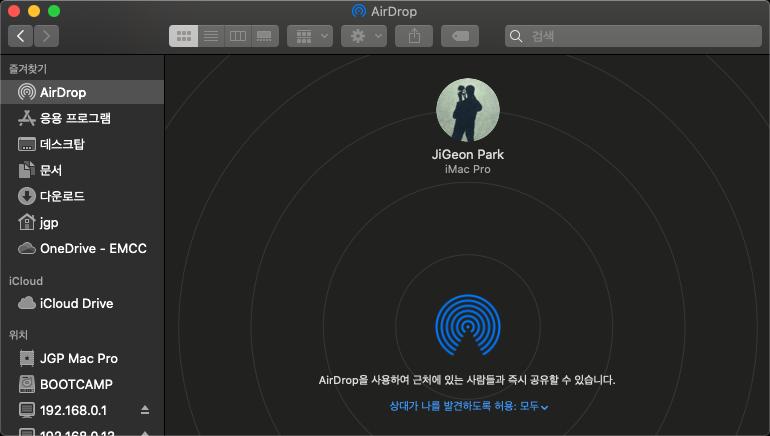Zoom the window with green button
Screen dimensions: 770x436
point(54,11)
